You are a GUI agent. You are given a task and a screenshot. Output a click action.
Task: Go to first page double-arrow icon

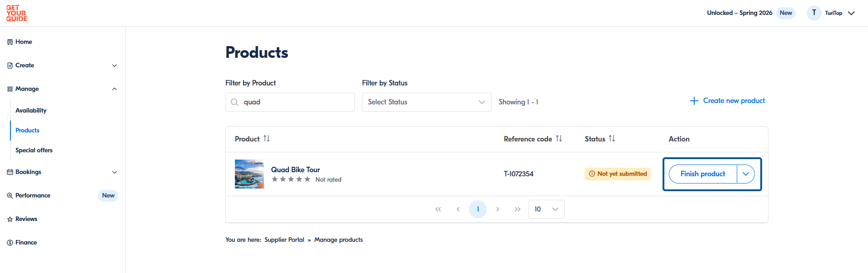click(x=438, y=209)
